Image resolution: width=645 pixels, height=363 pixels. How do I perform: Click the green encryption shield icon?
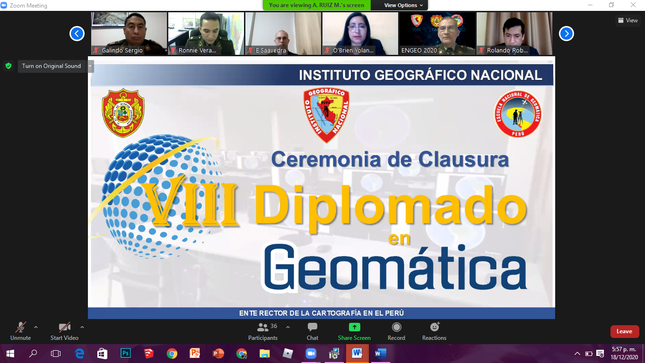[9, 66]
